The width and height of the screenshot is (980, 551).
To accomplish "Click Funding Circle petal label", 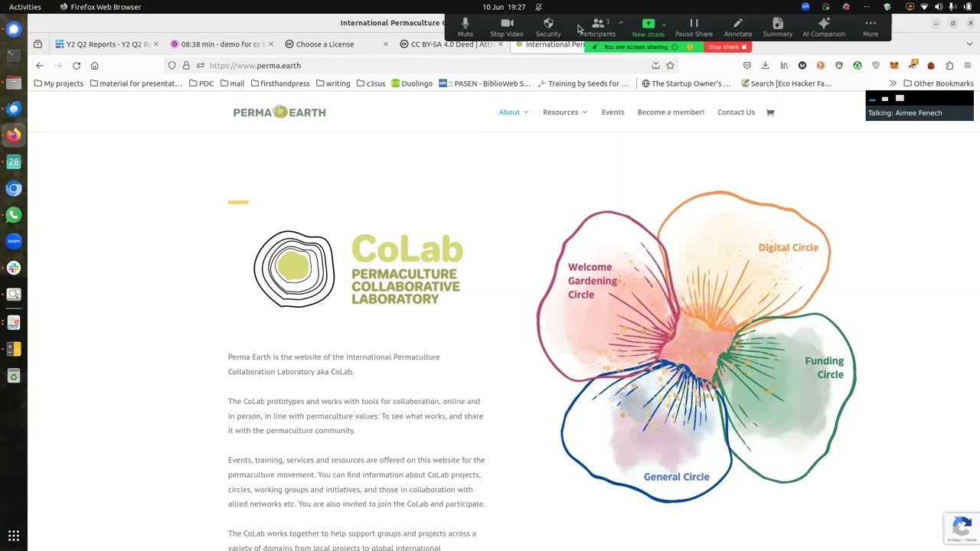I will pyautogui.click(x=825, y=367).
